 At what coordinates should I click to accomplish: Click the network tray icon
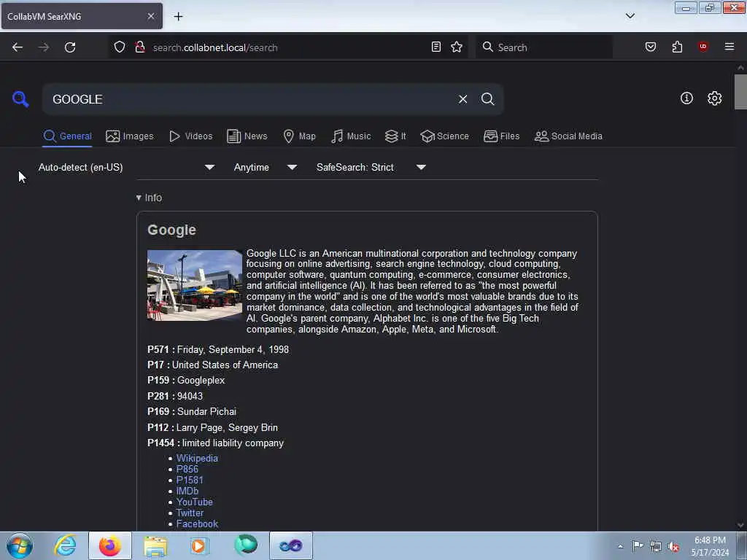pyautogui.click(x=656, y=547)
